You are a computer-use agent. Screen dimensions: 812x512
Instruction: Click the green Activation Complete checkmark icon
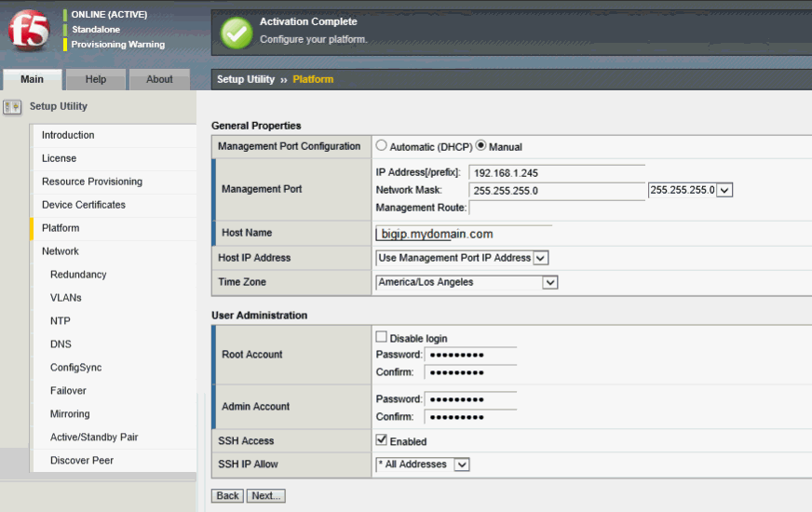click(x=237, y=33)
